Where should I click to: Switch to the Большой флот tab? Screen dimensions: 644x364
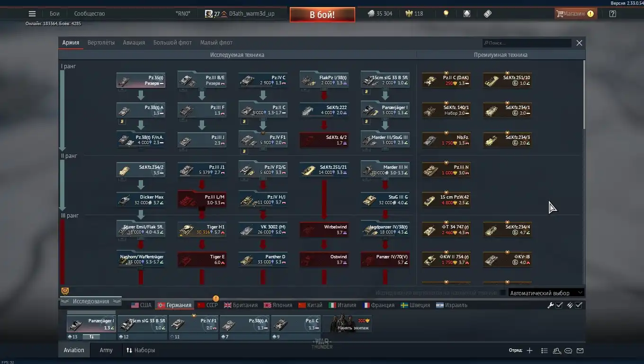(172, 43)
